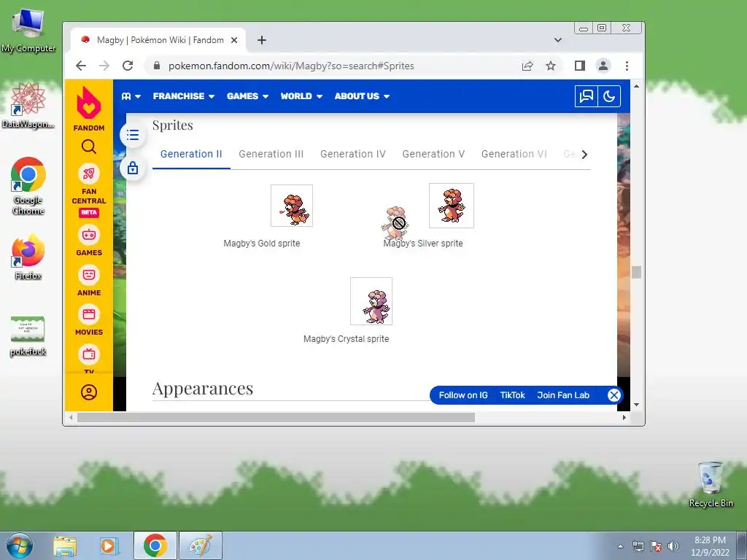Expand the WORLD menu
This screenshot has height=560, width=747.
pyautogui.click(x=301, y=96)
